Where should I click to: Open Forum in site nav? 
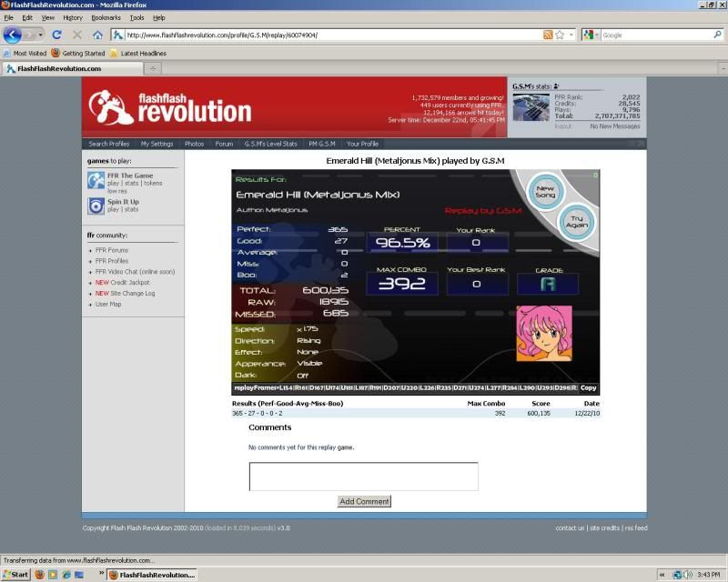[224, 144]
